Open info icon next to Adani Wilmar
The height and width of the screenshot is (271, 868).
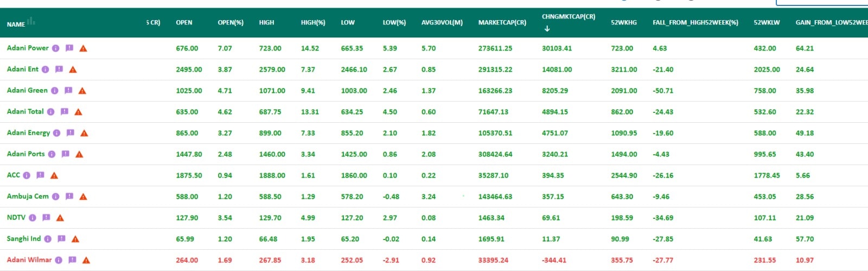coord(59,260)
